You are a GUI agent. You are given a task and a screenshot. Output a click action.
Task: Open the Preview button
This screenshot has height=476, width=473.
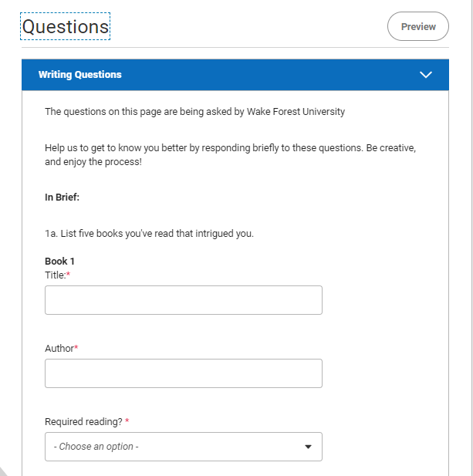(x=418, y=26)
